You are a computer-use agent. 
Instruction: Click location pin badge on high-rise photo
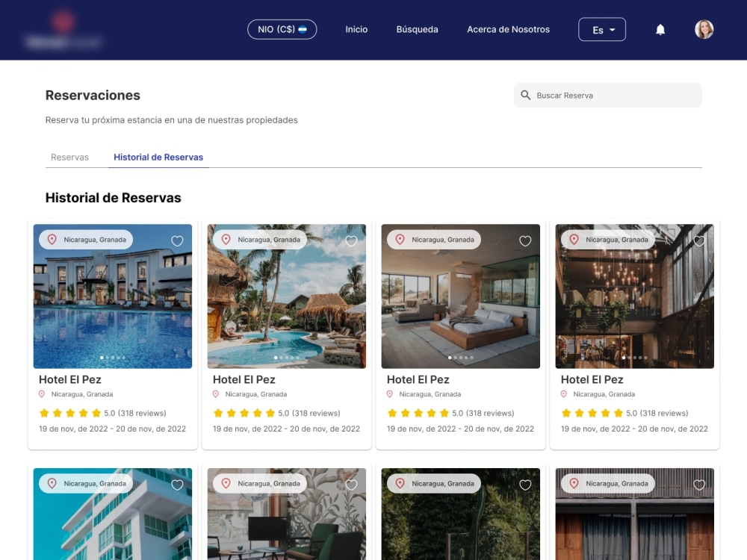[x=86, y=483]
